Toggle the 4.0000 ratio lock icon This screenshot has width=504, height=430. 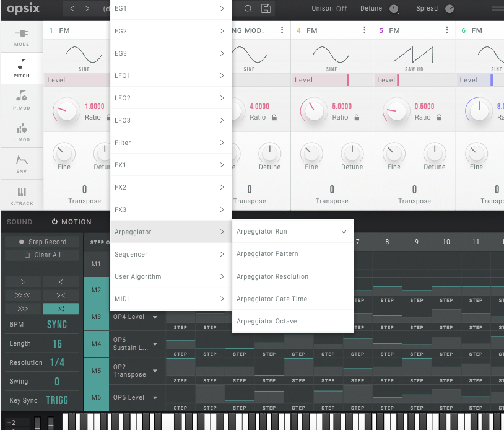[274, 117]
